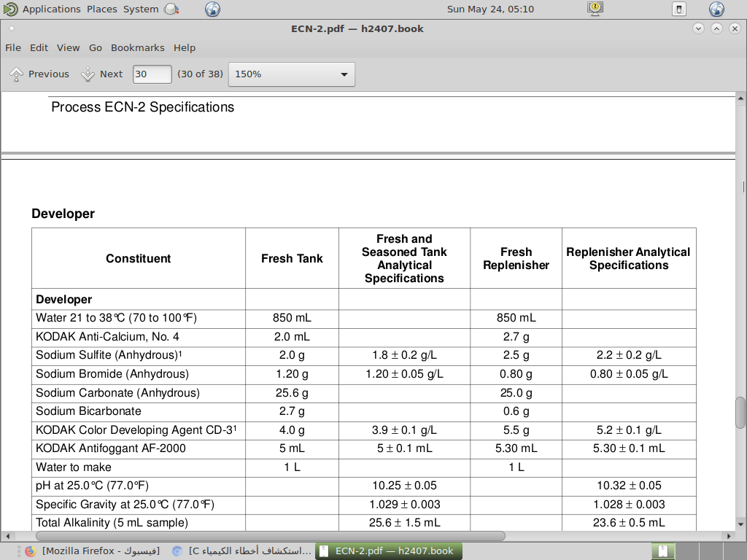Click 'Sodium Bicarbonate' row label

point(88,411)
